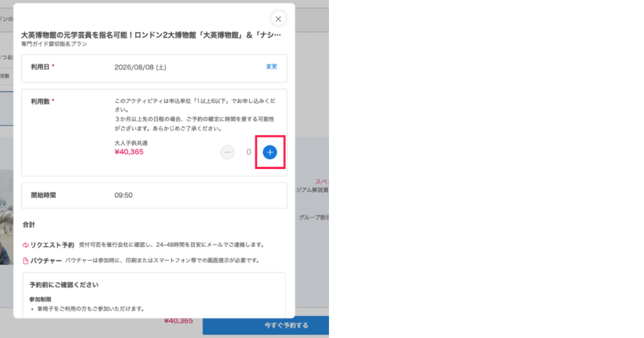Click the quantity value 0
Viewport: 644px width, 338px height.
(248, 152)
